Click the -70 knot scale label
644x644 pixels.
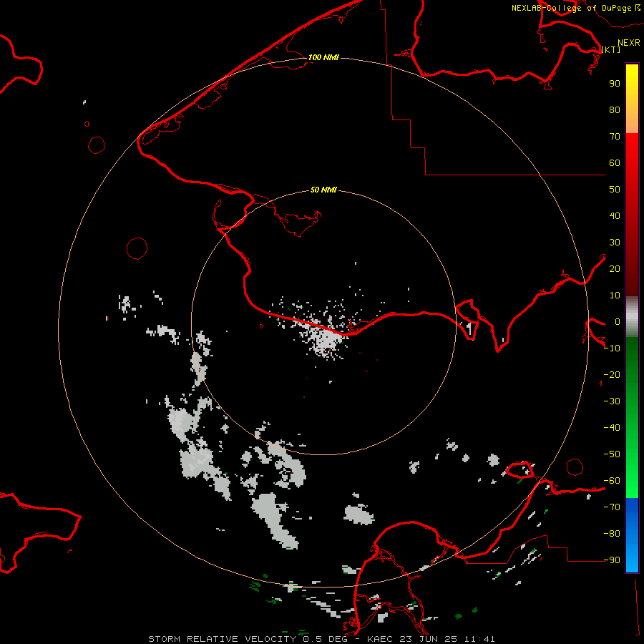tap(612, 507)
